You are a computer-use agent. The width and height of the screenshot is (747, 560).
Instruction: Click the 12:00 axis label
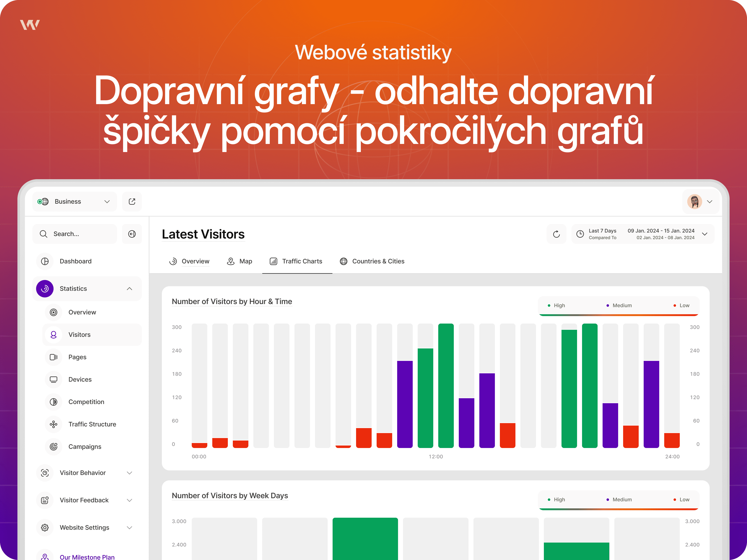436,456
